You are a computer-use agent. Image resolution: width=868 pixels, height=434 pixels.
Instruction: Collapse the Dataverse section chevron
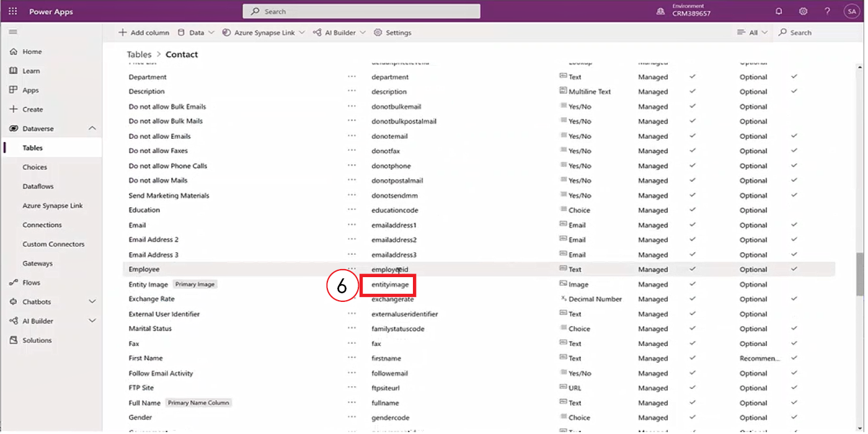click(x=92, y=129)
